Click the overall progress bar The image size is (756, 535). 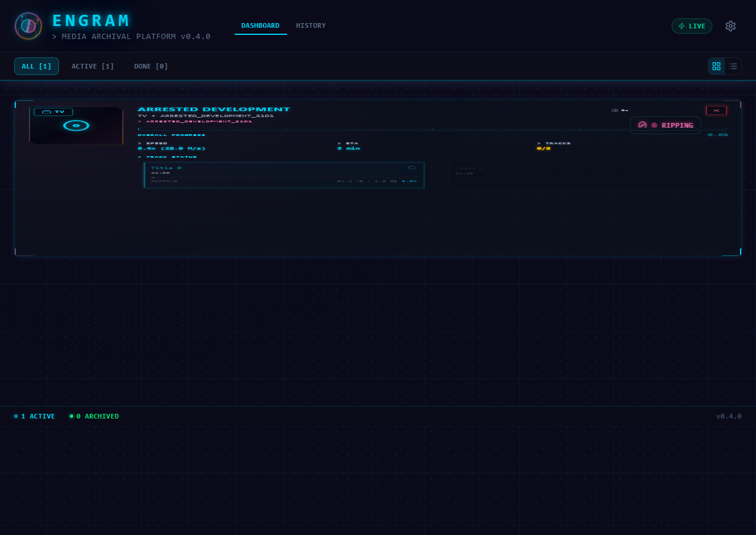432,129
